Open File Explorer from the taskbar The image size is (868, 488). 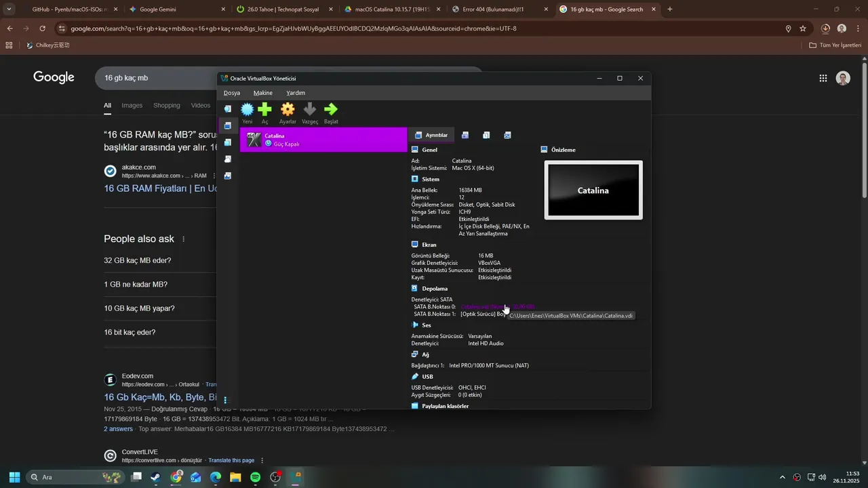click(x=235, y=477)
